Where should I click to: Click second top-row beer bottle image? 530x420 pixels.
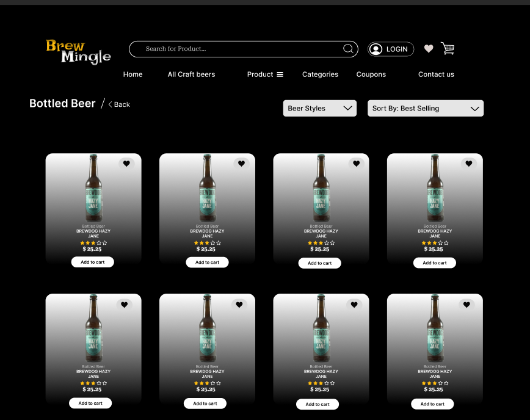click(x=207, y=188)
